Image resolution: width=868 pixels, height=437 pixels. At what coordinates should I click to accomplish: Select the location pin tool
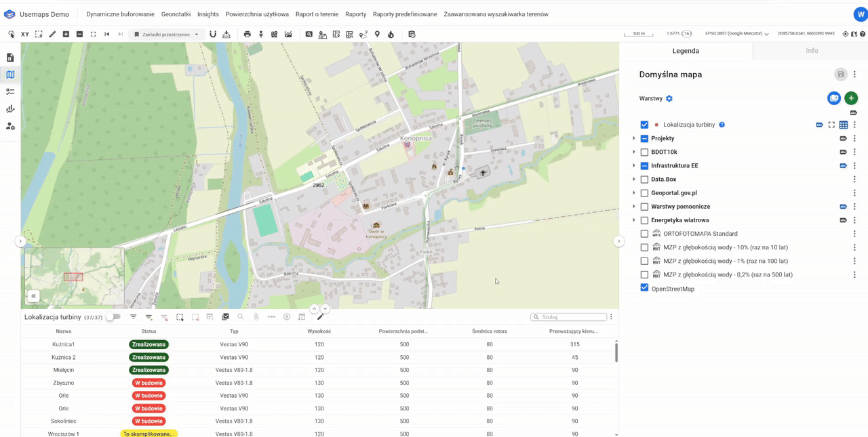tap(377, 34)
